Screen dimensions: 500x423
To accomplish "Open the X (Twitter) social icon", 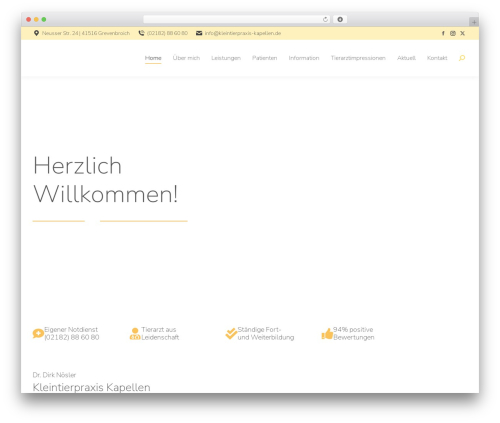I will (462, 33).
